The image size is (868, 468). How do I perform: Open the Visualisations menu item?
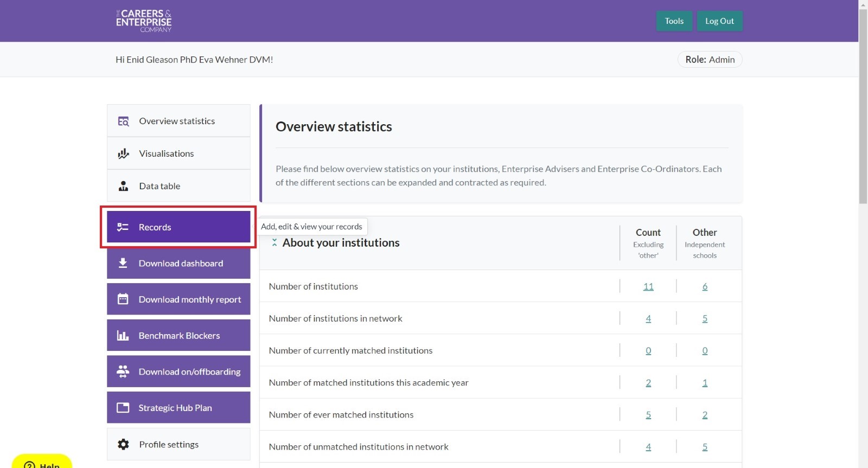(166, 154)
